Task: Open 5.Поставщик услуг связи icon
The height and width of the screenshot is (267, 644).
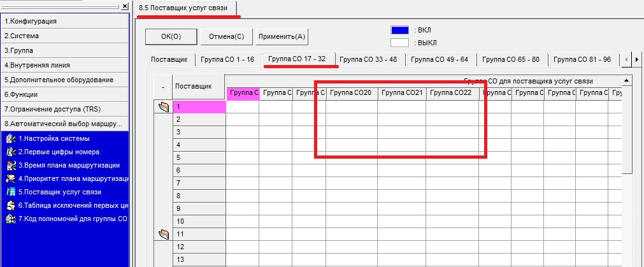Action: 11,192
